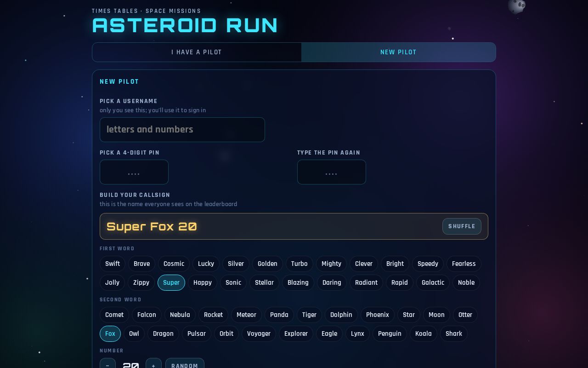Select the Stellar chip
This screenshot has width=588, height=368.
pos(264,282)
